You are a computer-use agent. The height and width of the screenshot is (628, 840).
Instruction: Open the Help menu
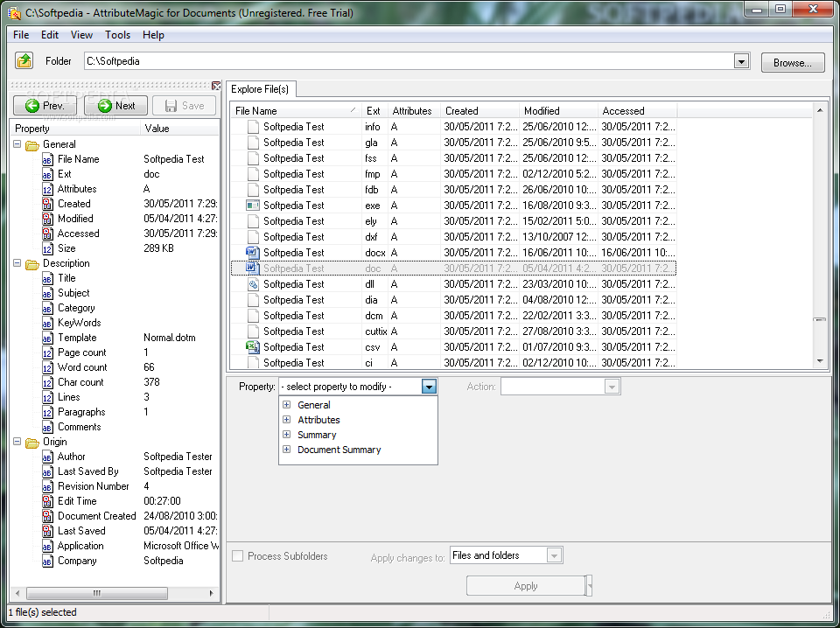tap(153, 35)
